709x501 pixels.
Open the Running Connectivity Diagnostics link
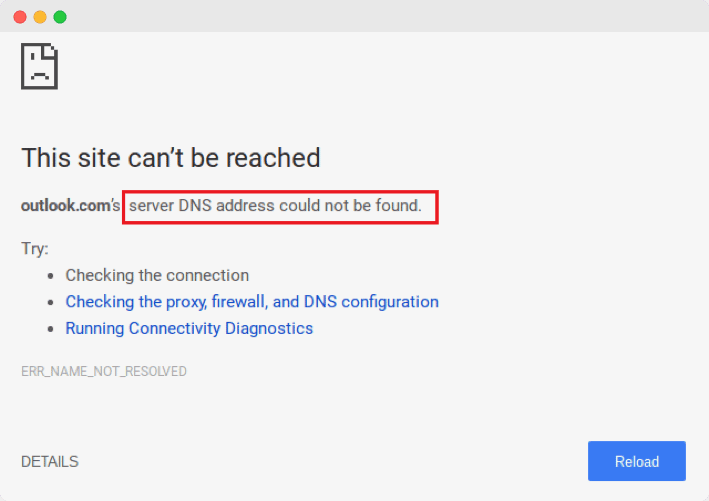point(189,328)
